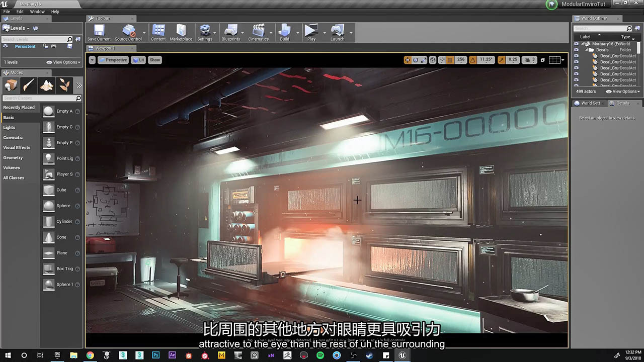Toggle visibility of the Decals folder
The image size is (644, 362).
[576, 50]
